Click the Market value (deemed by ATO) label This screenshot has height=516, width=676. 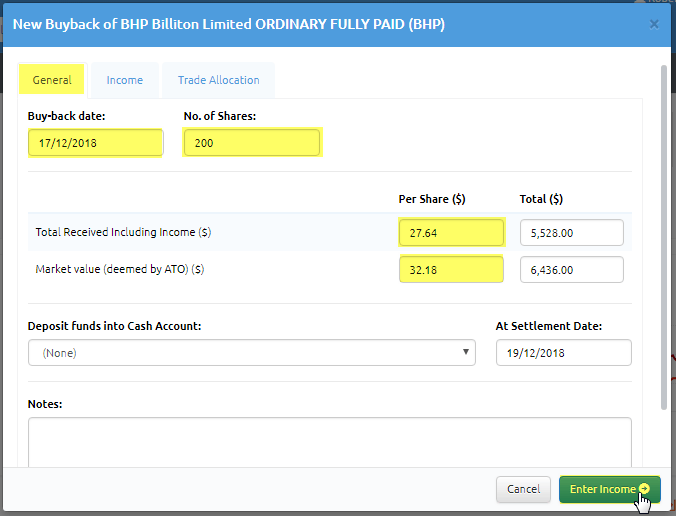[119, 269]
